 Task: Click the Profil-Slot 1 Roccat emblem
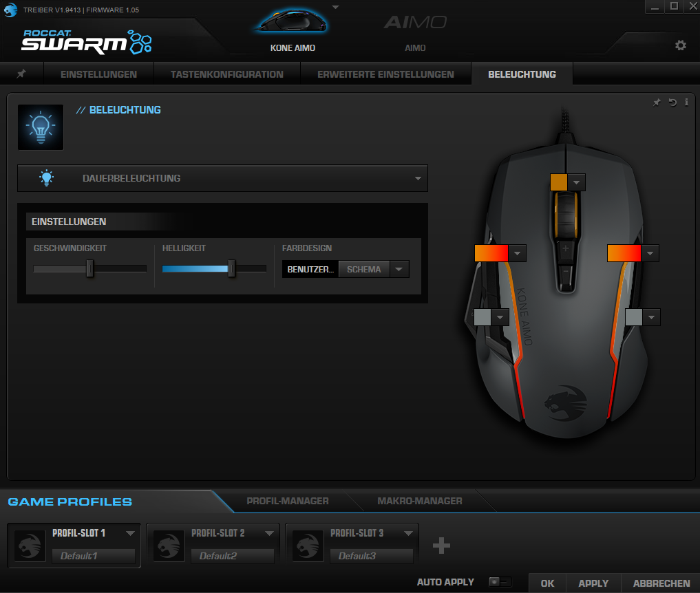[30, 546]
